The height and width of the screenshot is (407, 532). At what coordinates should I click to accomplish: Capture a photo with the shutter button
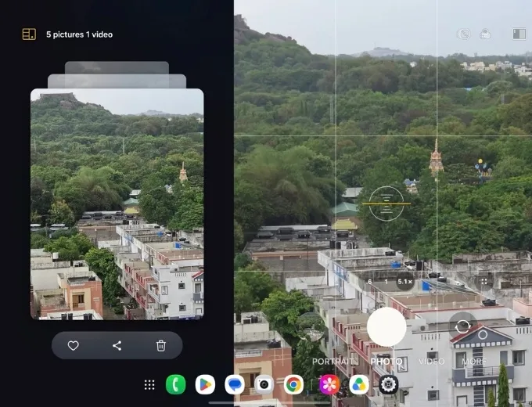point(386,326)
